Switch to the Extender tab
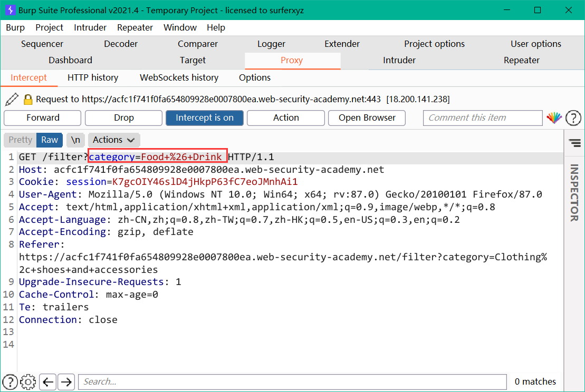585x392 pixels. click(x=342, y=44)
